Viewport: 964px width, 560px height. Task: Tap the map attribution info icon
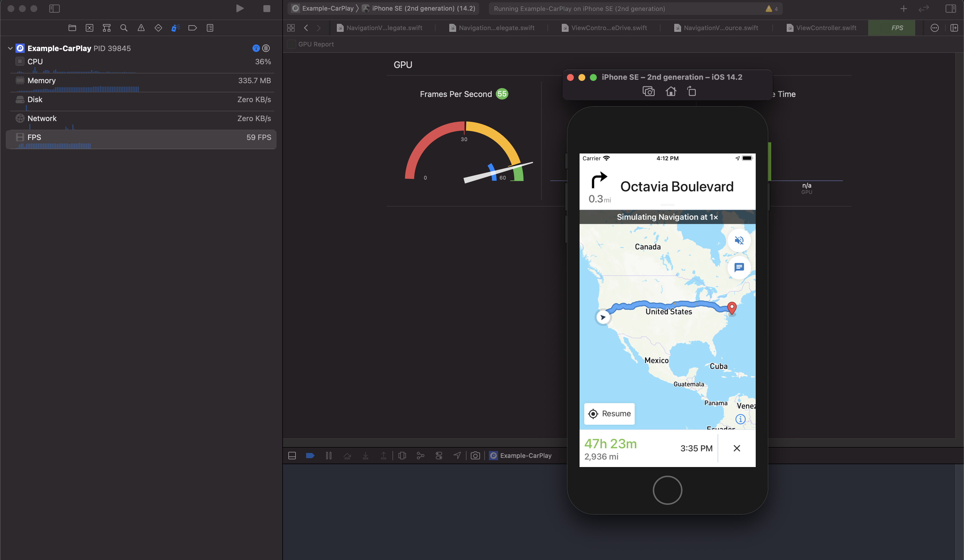coord(741,419)
